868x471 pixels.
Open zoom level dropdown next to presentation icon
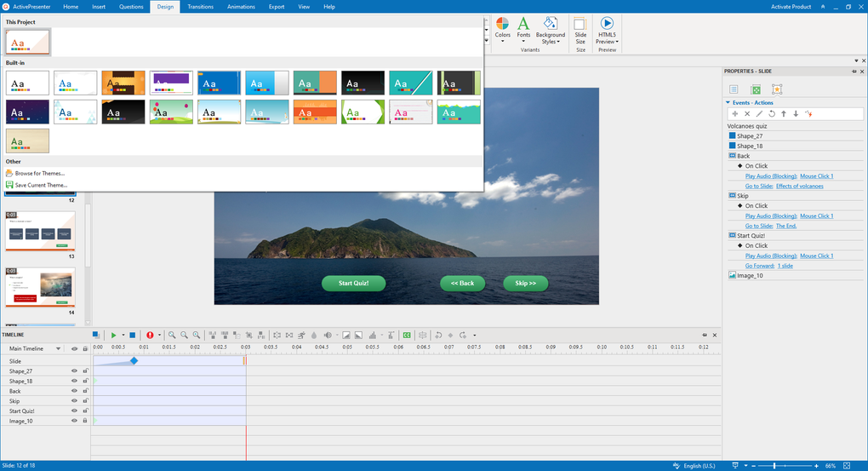coord(745,465)
